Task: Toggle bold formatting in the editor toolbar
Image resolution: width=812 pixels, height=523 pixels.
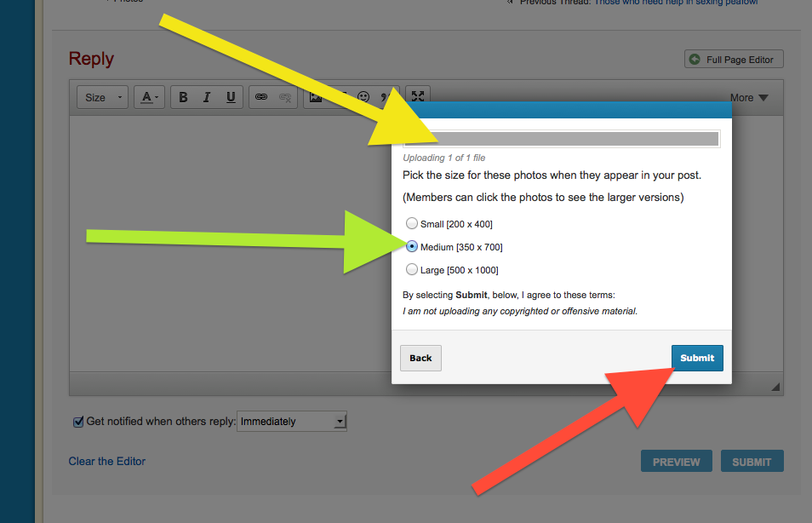Action: click(x=183, y=98)
